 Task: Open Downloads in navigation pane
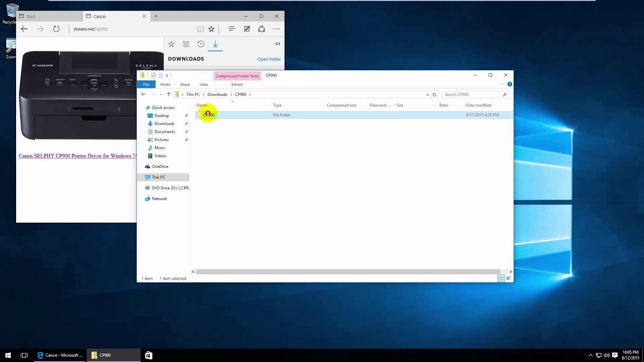tap(165, 124)
